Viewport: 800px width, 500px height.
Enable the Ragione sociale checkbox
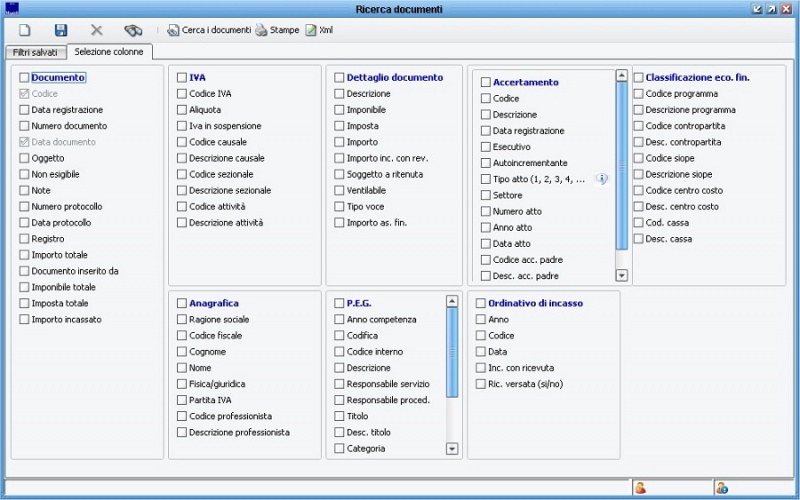(x=182, y=319)
